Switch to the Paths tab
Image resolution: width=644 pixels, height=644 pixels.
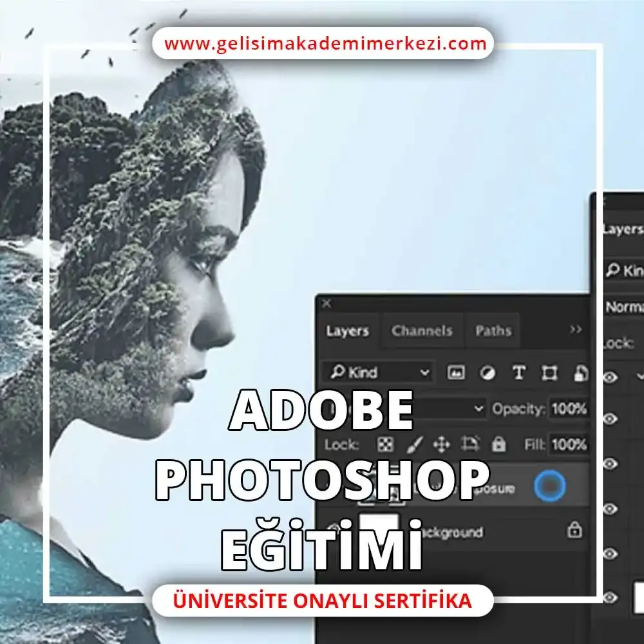(x=493, y=331)
